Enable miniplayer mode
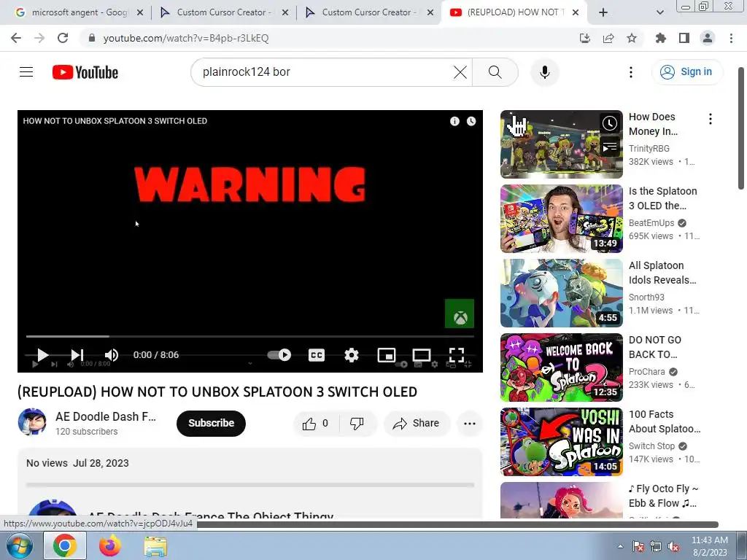 [387, 355]
